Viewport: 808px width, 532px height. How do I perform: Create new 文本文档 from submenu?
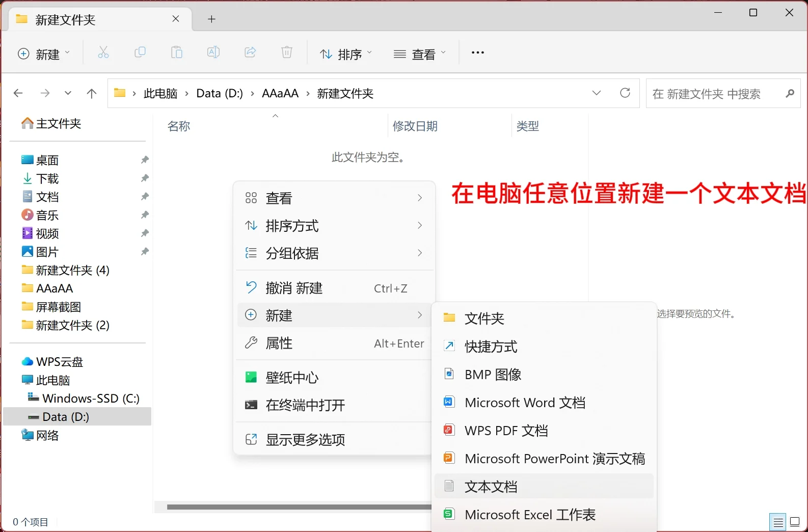(544, 487)
